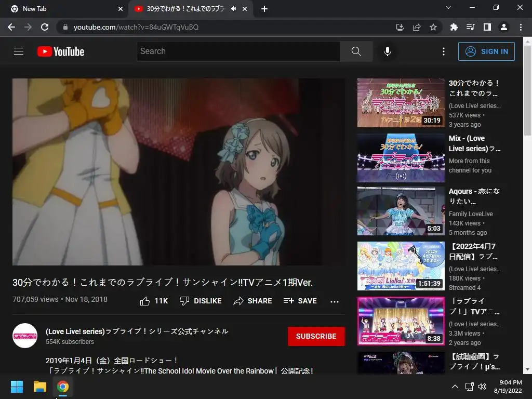Open the Mix - (Love Live! series) playlist thumbnail
The image size is (532, 399).
click(x=401, y=158)
